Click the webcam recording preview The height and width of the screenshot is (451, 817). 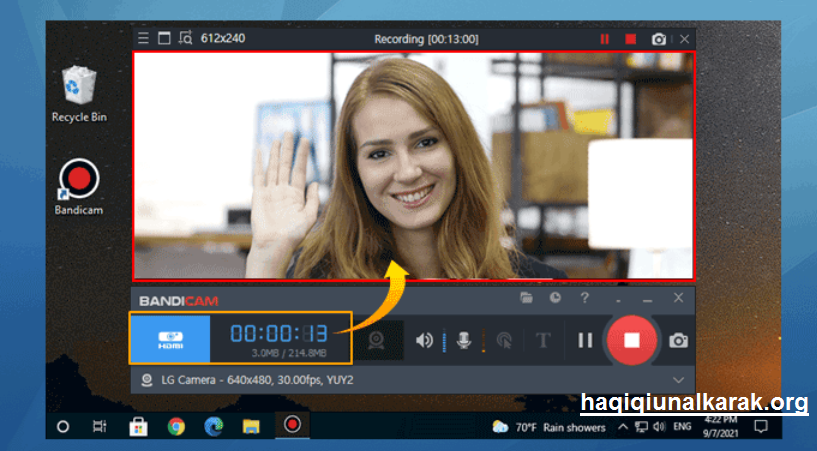point(414,166)
